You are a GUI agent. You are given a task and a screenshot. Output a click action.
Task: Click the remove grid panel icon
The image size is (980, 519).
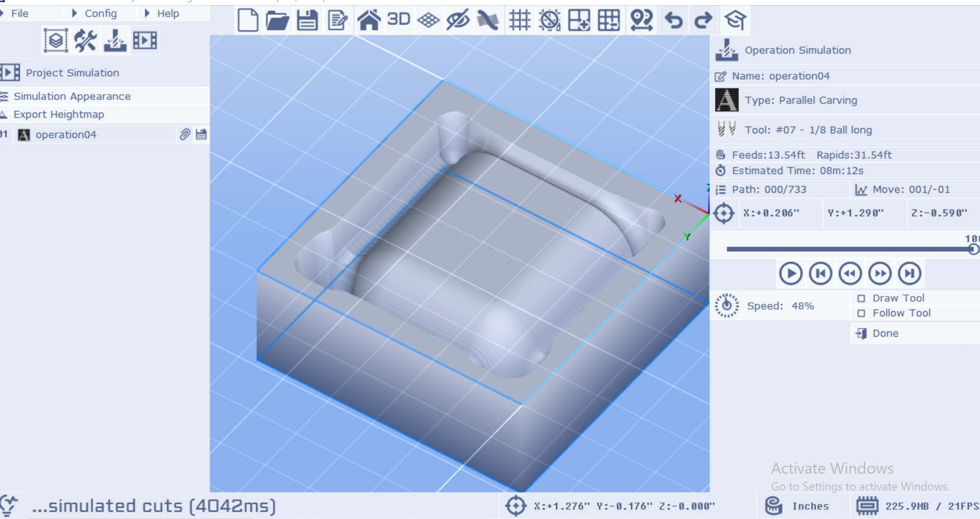(609, 20)
